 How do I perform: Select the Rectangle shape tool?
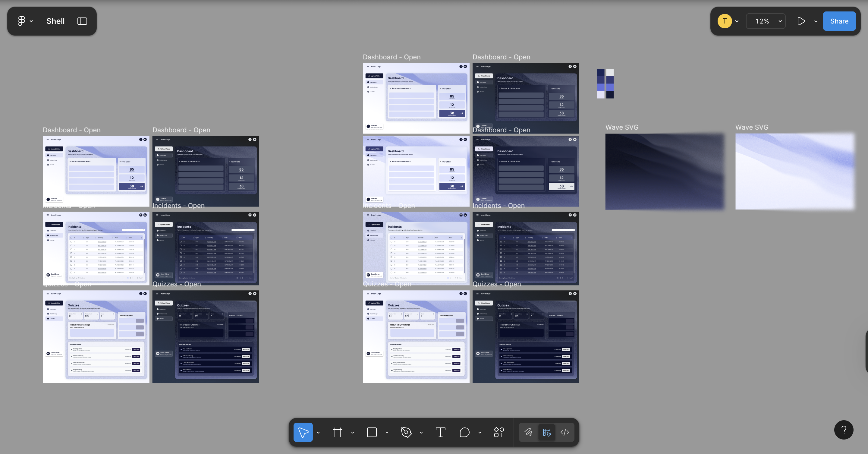[x=372, y=432]
